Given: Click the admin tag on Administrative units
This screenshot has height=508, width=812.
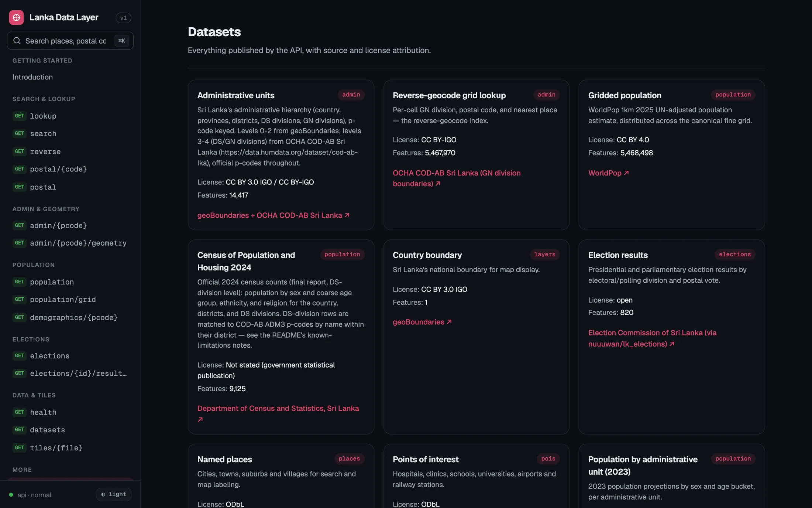Looking at the screenshot, I should [x=351, y=95].
